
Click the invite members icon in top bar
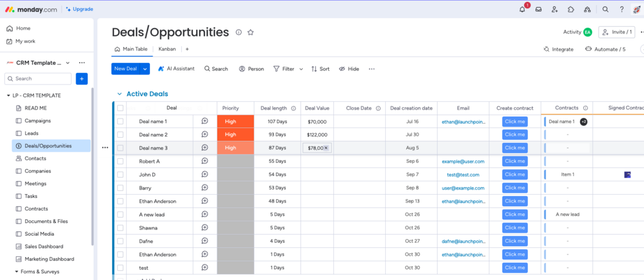coord(554,10)
